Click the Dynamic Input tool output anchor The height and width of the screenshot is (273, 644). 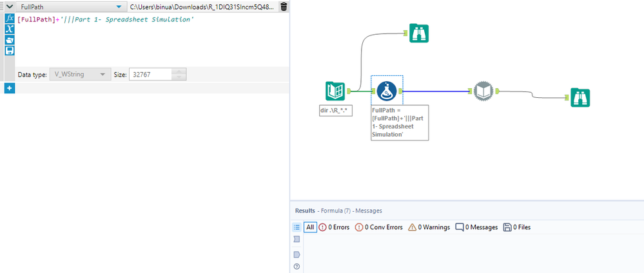click(x=496, y=91)
